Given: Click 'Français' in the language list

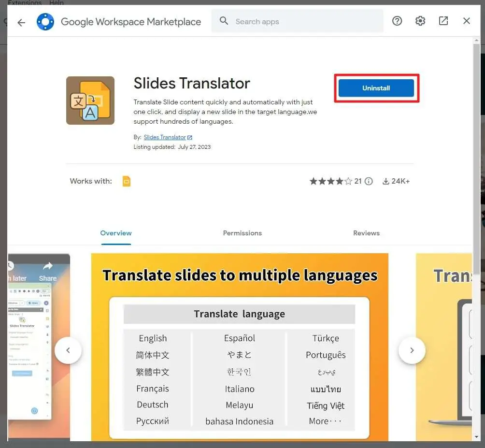Looking at the screenshot, I should pyautogui.click(x=153, y=389).
